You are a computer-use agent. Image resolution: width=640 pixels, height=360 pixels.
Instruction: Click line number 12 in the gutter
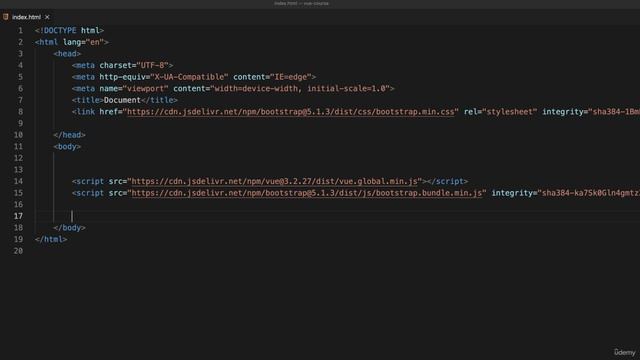[x=18, y=158]
